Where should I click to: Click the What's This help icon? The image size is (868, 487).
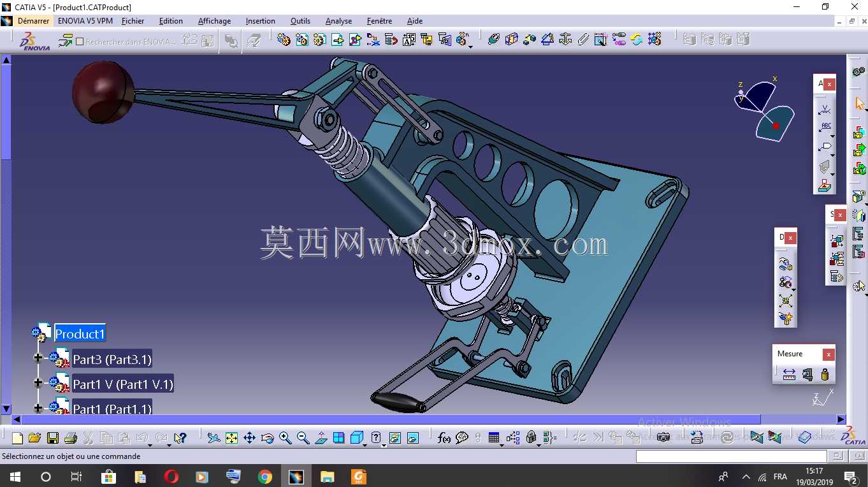point(180,438)
